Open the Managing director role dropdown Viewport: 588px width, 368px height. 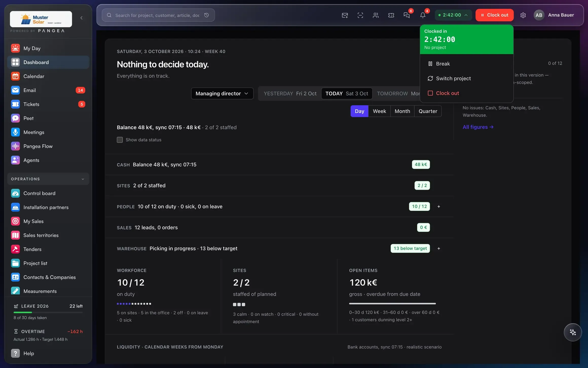(222, 93)
